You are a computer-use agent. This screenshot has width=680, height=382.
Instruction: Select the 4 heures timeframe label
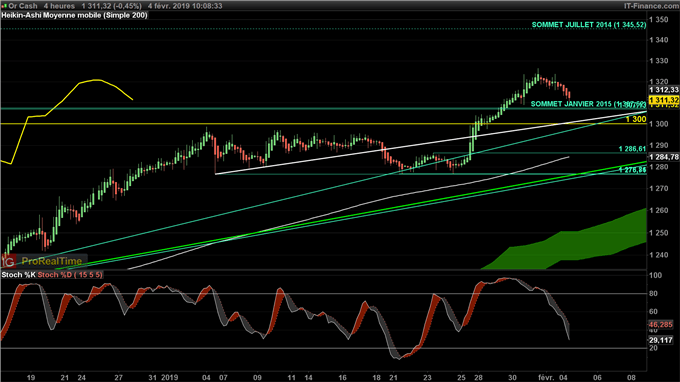tap(59, 6)
